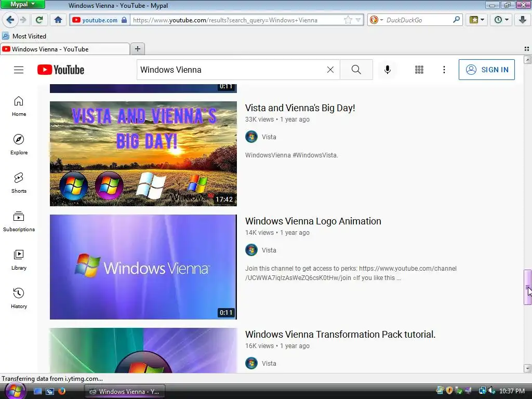Click Show Desktop in quick launch
The image size is (532, 399).
[37, 391]
